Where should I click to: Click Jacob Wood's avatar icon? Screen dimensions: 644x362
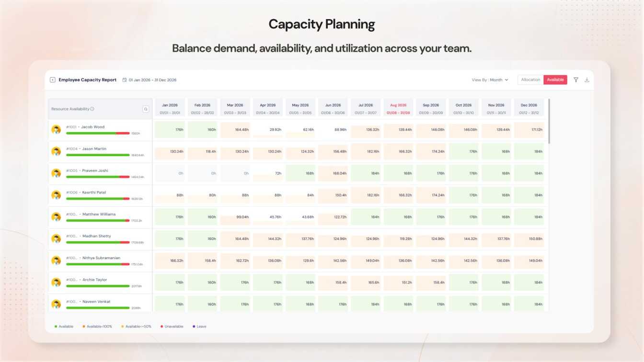pos(57,130)
